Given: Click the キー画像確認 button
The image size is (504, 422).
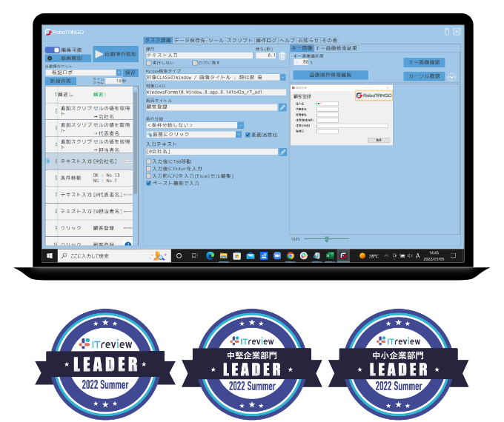Looking at the screenshot, I should 424,62.
